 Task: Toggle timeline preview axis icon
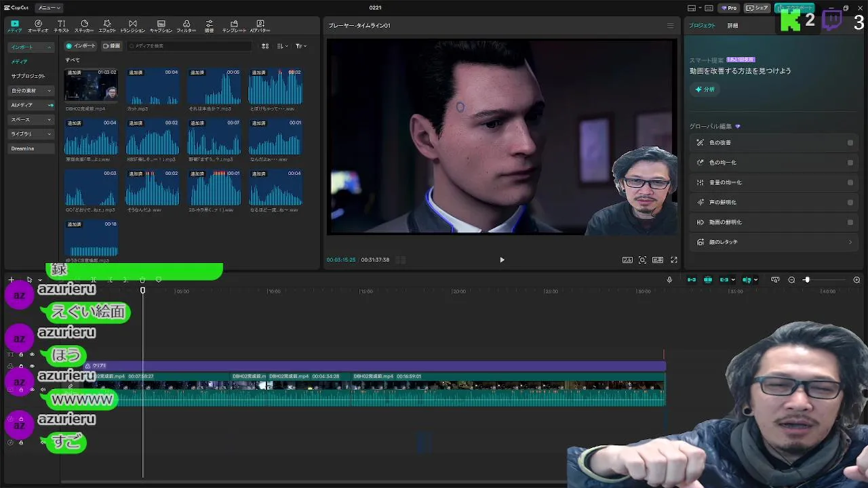(x=747, y=279)
